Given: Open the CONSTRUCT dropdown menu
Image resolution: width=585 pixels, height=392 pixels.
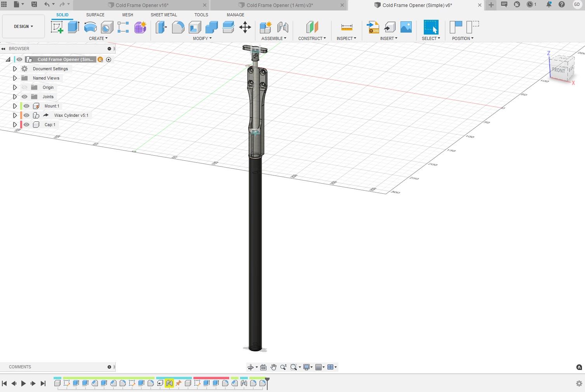Looking at the screenshot, I should [x=312, y=38].
